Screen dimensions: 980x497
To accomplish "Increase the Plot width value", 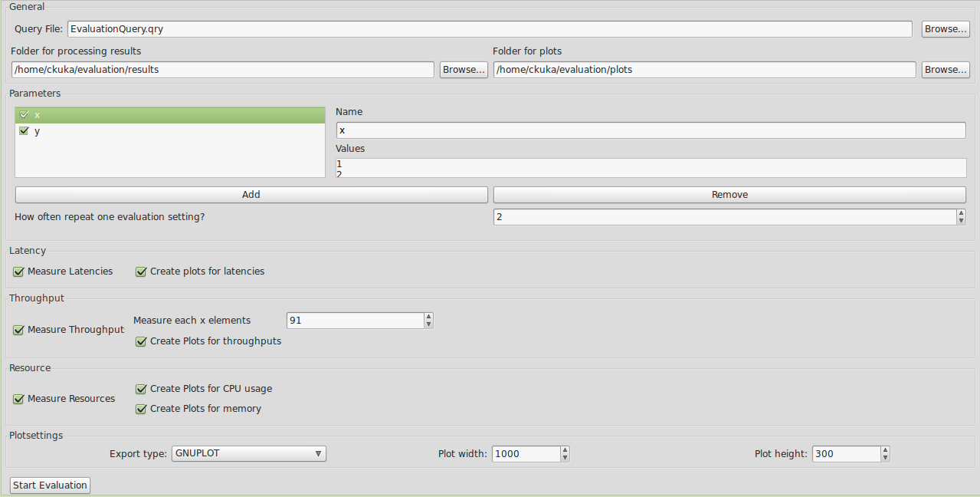I will pos(565,450).
